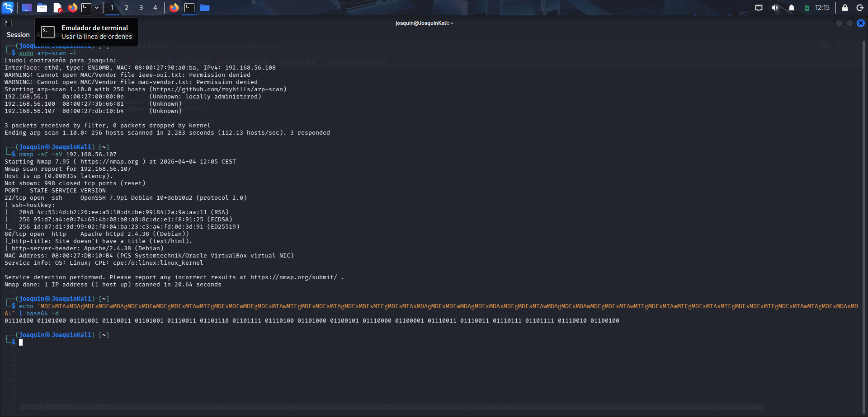Switch to workspace 3
This screenshot has height=417, width=868.
point(141,7)
